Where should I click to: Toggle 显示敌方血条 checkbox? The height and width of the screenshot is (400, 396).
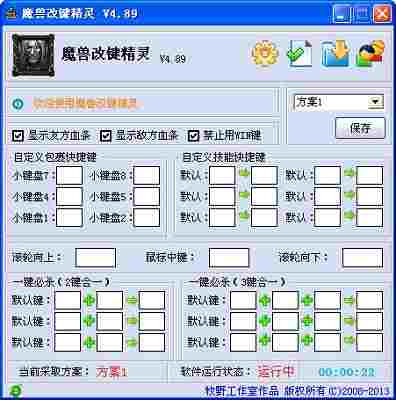tap(106, 136)
